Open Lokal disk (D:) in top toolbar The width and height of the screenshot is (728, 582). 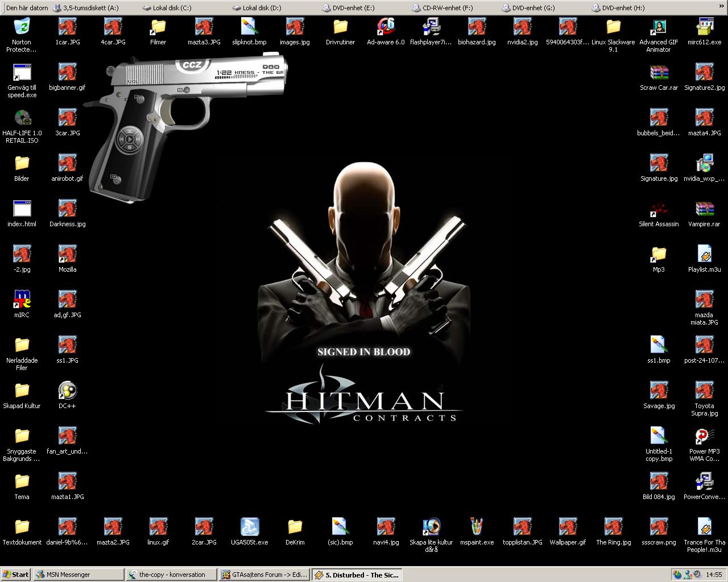[257, 8]
